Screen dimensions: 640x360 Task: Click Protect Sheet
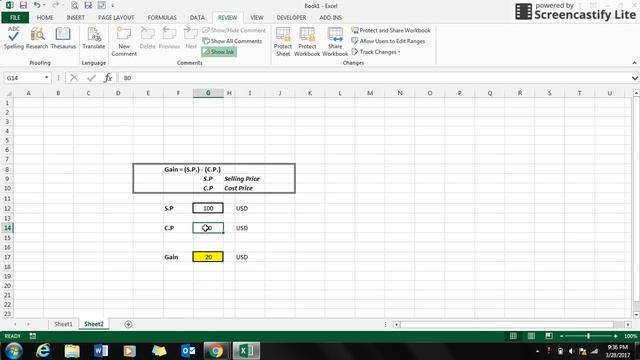(x=282, y=41)
